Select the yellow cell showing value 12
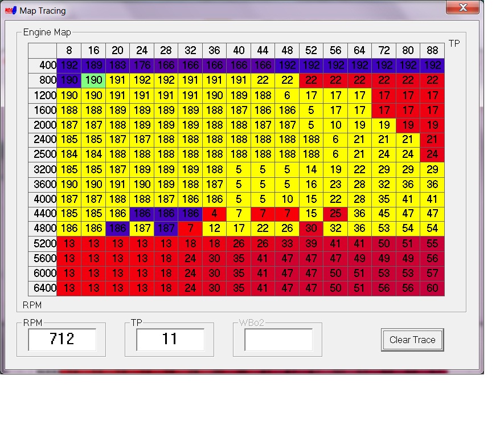Viewport: 504px width, 424px height. [214, 229]
